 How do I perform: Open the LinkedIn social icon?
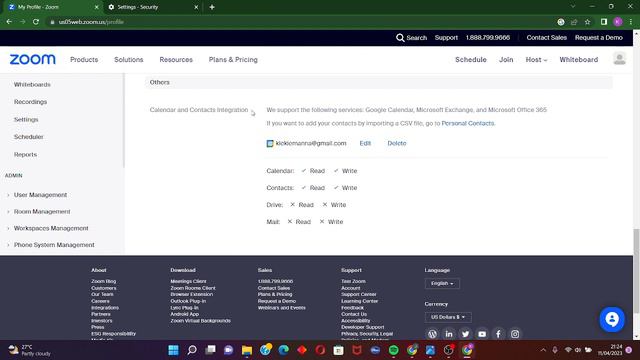[449, 334]
